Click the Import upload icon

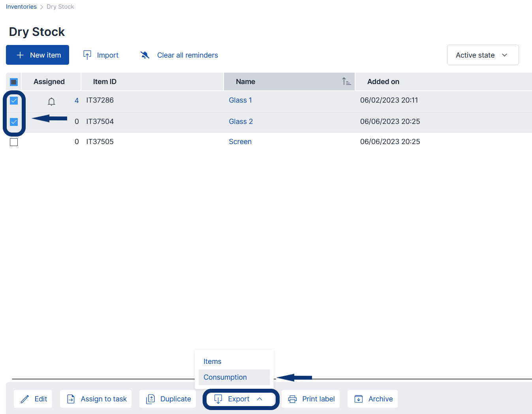[x=87, y=55]
